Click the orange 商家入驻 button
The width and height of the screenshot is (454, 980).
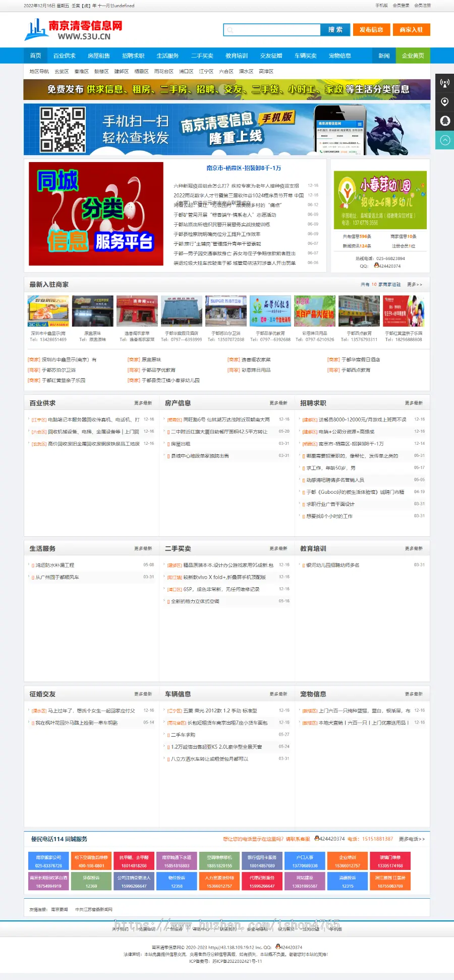tap(412, 30)
